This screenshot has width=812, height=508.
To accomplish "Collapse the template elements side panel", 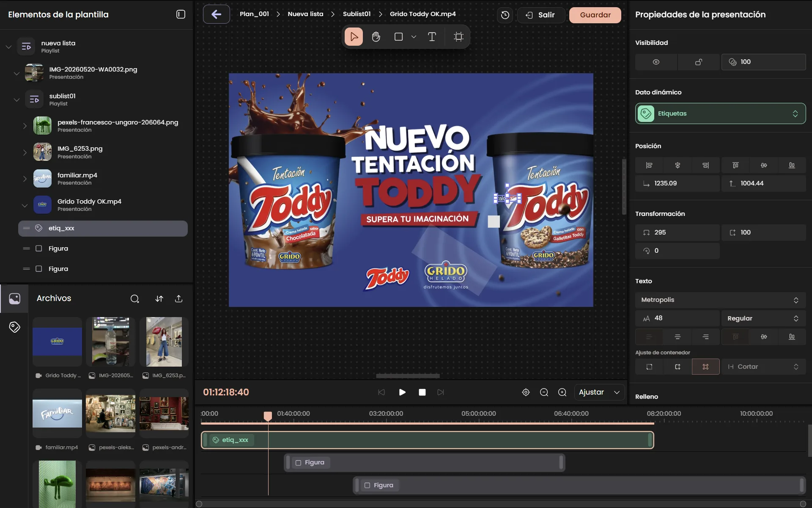I will [181, 14].
